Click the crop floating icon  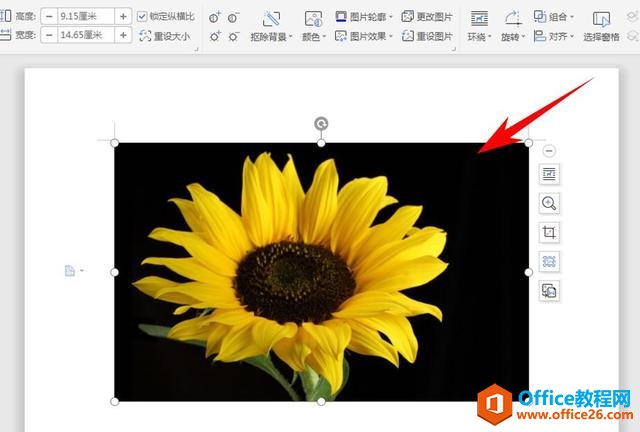549,232
